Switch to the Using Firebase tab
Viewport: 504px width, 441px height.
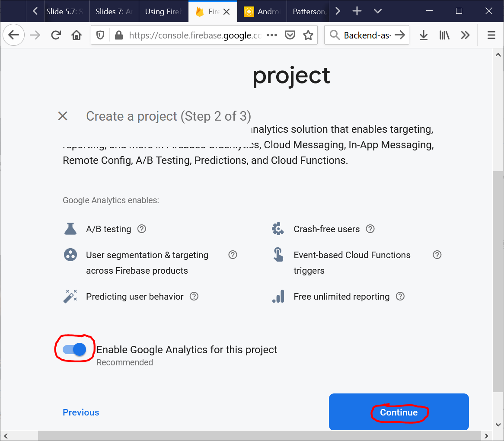pyautogui.click(x=163, y=11)
